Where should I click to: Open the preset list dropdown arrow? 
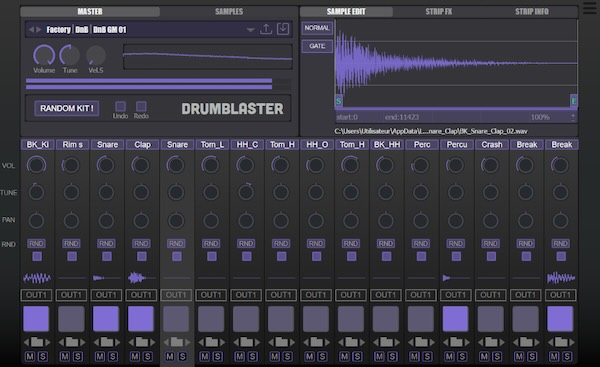coord(250,30)
